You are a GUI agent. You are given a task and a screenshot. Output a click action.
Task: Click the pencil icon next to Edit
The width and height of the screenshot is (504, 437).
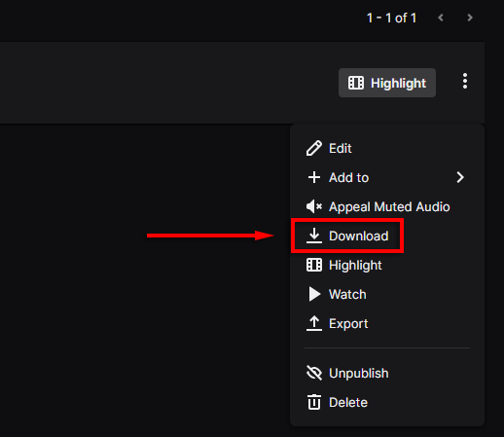[314, 148]
